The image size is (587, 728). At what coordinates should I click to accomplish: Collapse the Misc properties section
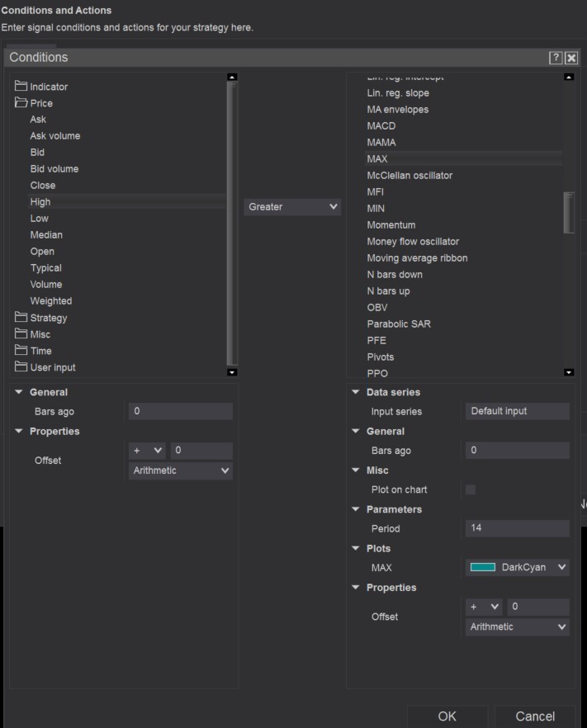point(356,470)
